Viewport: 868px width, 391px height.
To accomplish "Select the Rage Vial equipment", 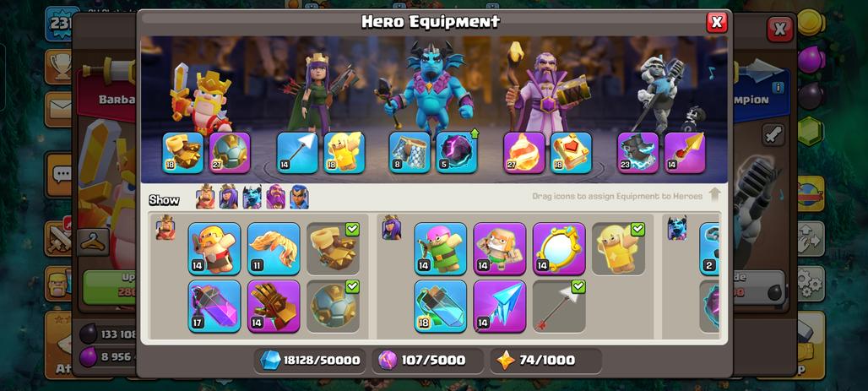I will click(214, 306).
